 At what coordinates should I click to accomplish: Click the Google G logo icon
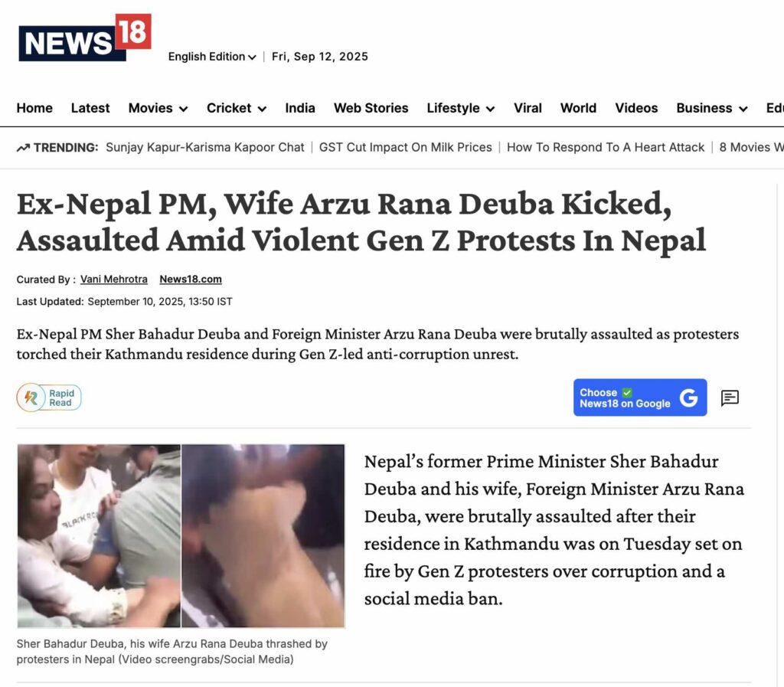(688, 397)
